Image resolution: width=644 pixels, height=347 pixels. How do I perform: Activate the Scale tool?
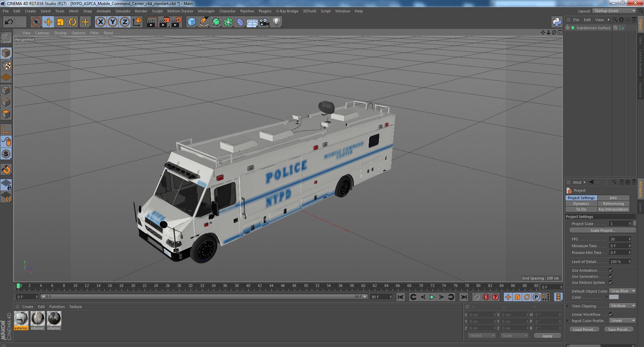[60, 22]
